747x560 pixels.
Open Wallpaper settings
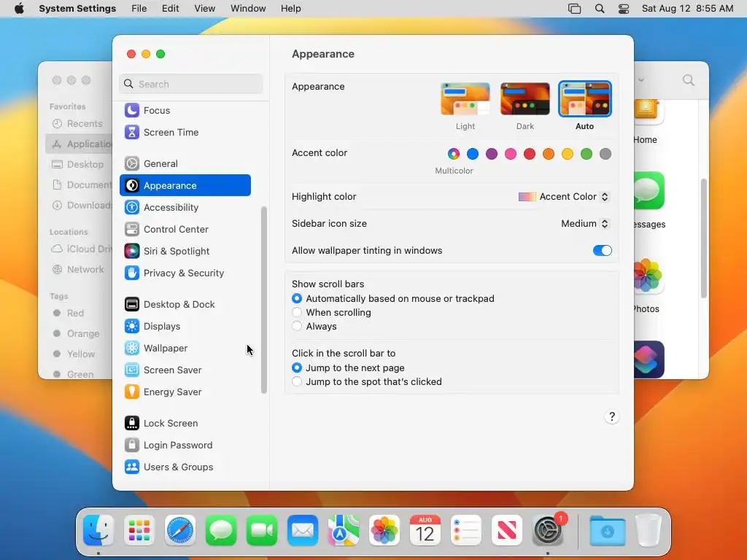click(185, 349)
